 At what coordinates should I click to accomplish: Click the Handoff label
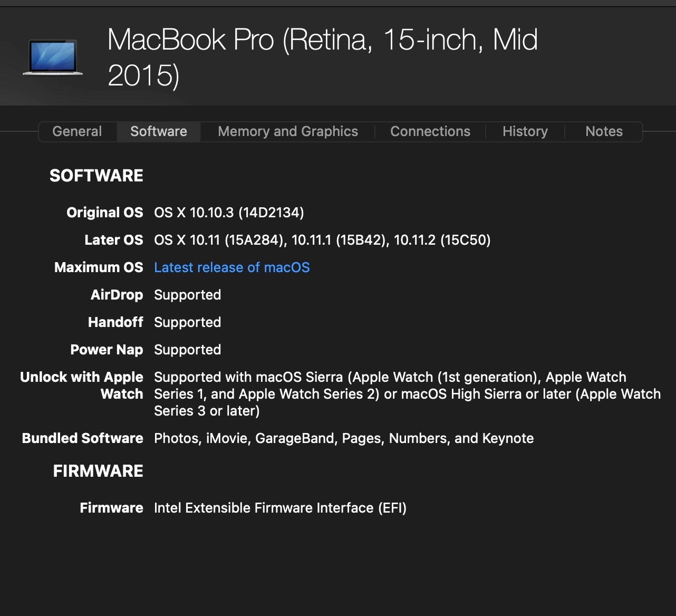tap(115, 322)
